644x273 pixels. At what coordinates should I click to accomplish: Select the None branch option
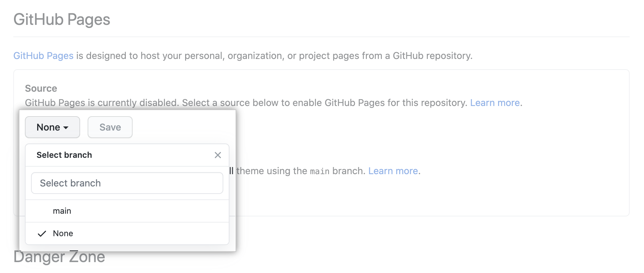(63, 233)
